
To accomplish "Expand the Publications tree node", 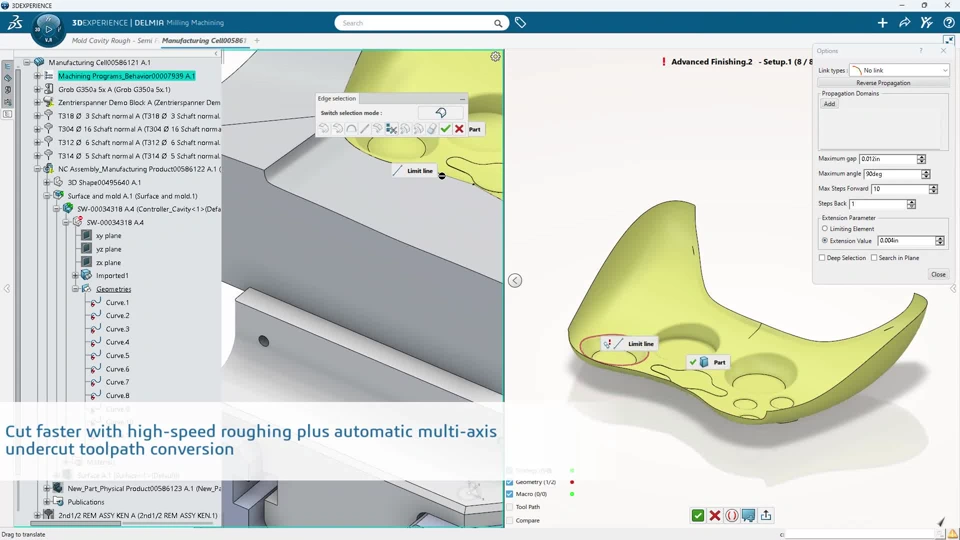I will point(47,502).
